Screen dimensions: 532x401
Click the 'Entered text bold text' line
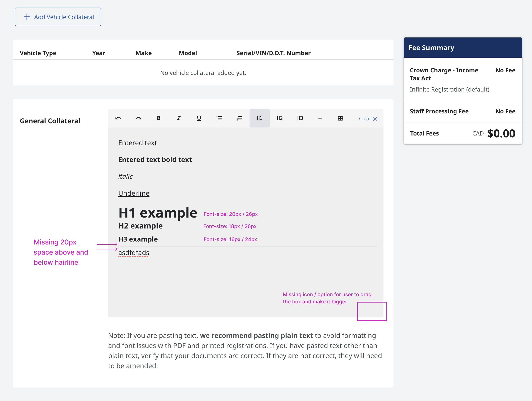tap(155, 160)
